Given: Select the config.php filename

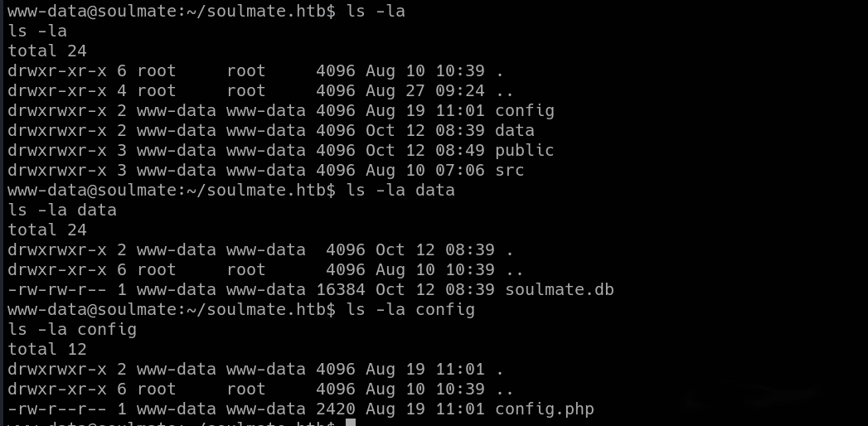Looking at the screenshot, I should [x=544, y=409].
